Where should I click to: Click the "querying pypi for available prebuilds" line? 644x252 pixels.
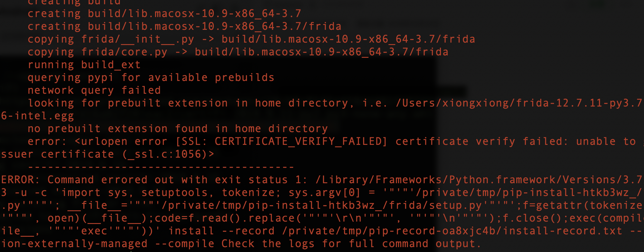pos(151,78)
